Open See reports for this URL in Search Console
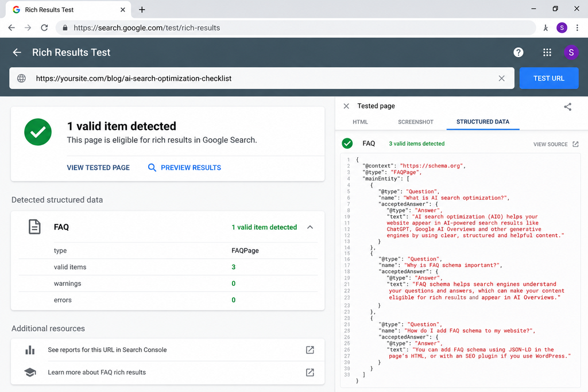The image size is (588, 392). [x=107, y=350]
